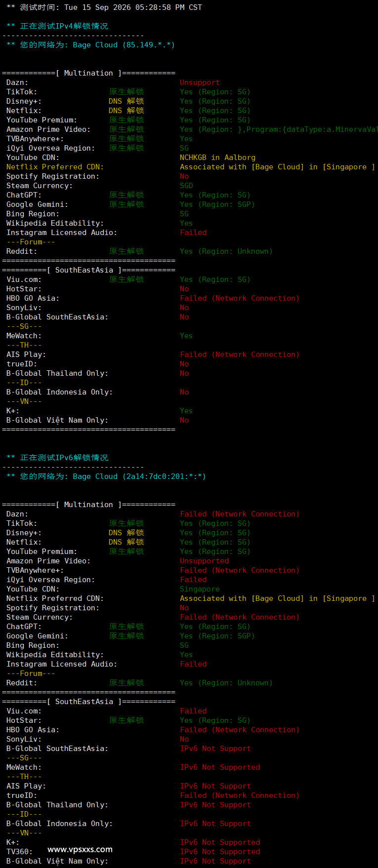Viewport: 378px width, 868px height.
Task: Click the 'Unsupported' result beside Amazon Prime Video
Action: pyautogui.click(x=204, y=561)
